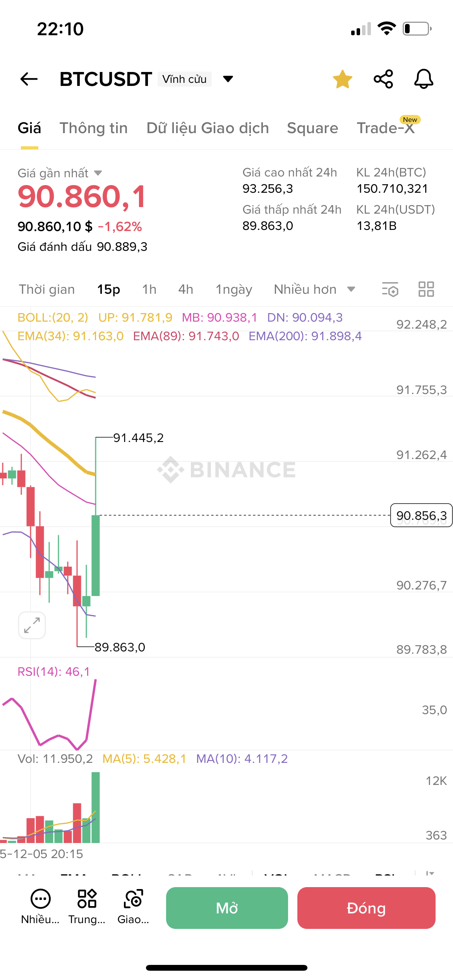Viewport: 453px width, 980px height.
Task: Open the Trung... icon in bottom bar
Action: click(87, 899)
